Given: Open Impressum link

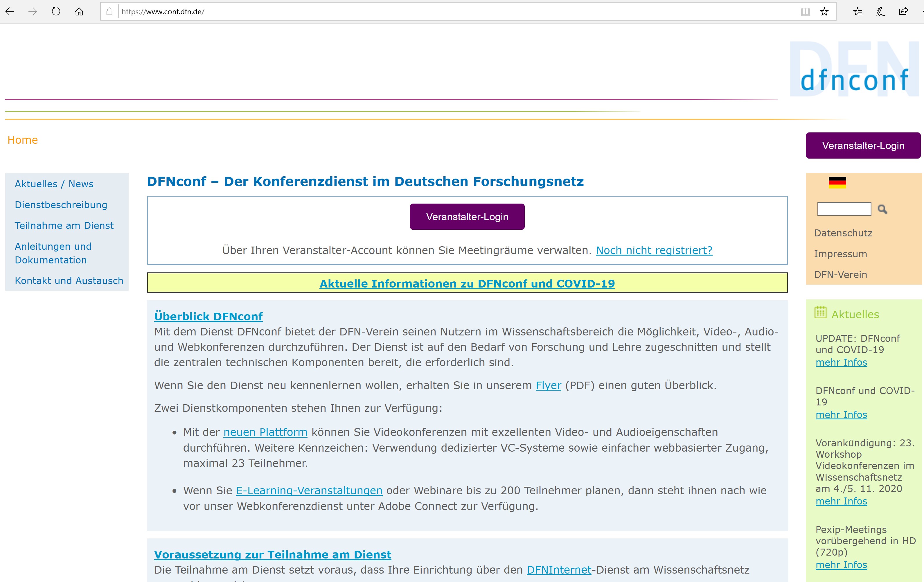Looking at the screenshot, I should (840, 254).
